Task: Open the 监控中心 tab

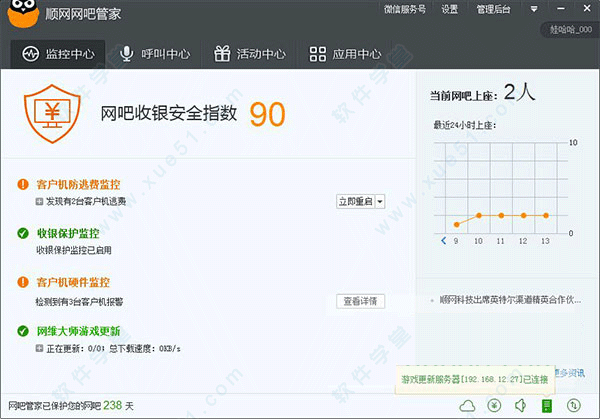Action: pyautogui.click(x=58, y=54)
